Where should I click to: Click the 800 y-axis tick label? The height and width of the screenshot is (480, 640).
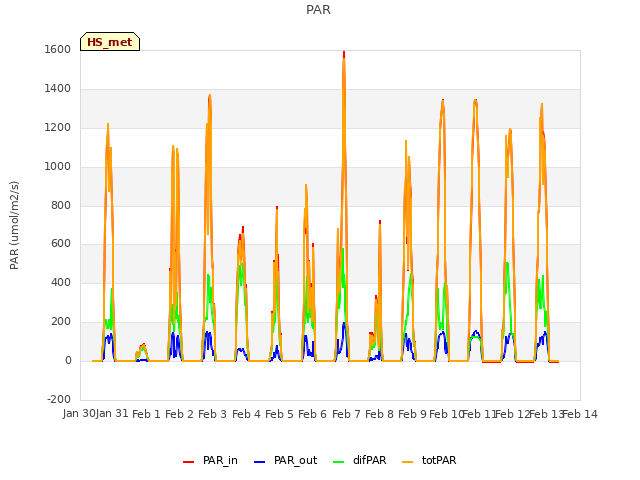pos(61,205)
